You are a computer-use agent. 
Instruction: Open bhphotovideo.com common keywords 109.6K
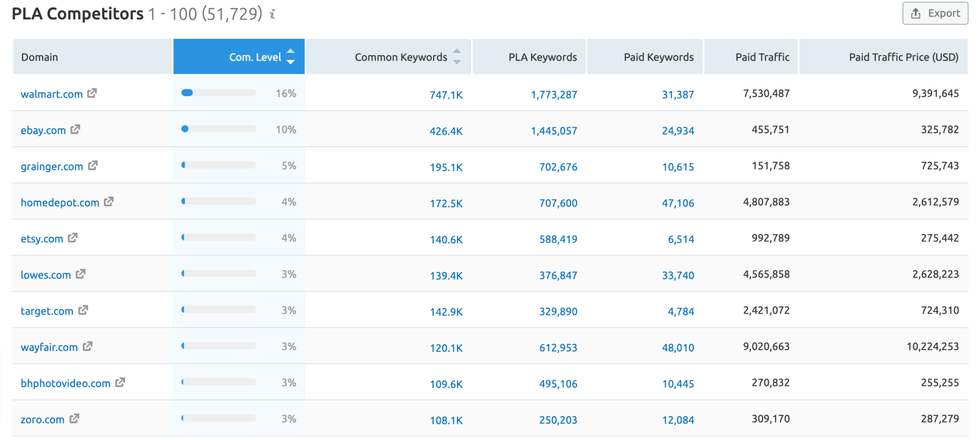(x=446, y=384)
